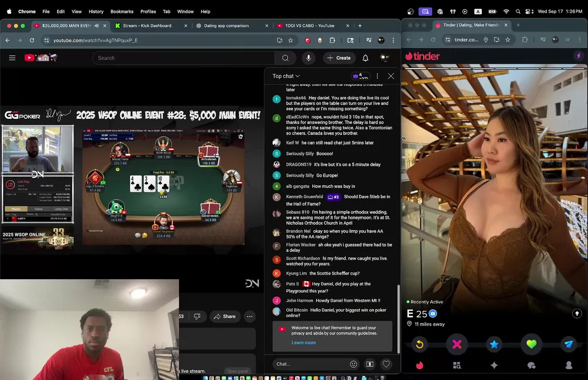The height and width of the screenshot is (380, 588).
Task: Open Chrome extensions puzzle icon in YouTube window
Action: (x=332, y=40)
